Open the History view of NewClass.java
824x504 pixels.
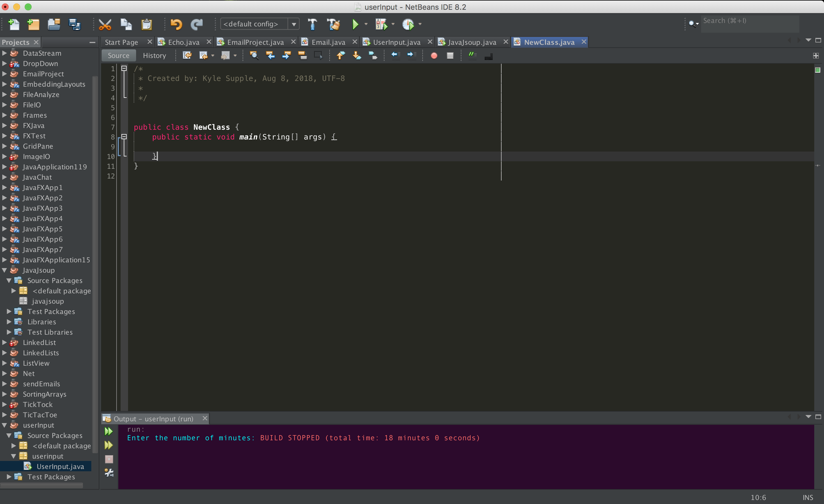[x=154, y=55]
